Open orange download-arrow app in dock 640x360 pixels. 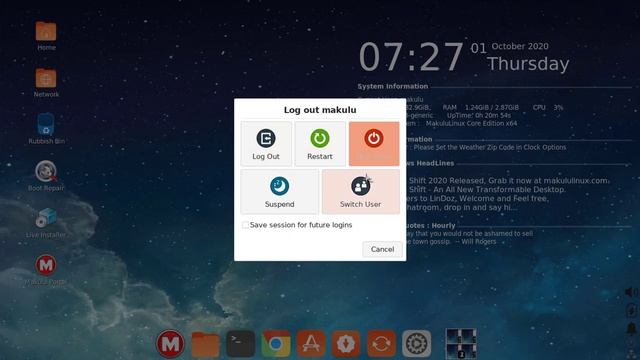(x=346, y=343)
